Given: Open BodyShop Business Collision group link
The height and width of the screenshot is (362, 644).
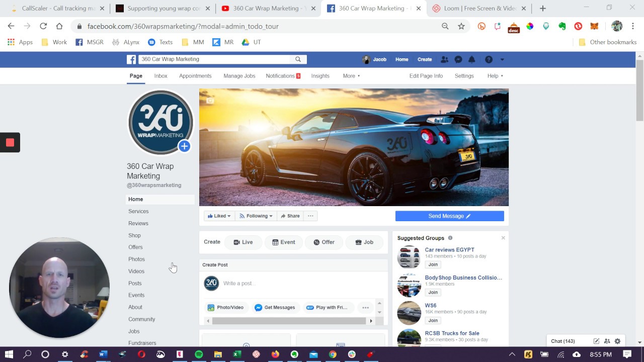Looking at the screenshot, I should click(x=463, y=278).
